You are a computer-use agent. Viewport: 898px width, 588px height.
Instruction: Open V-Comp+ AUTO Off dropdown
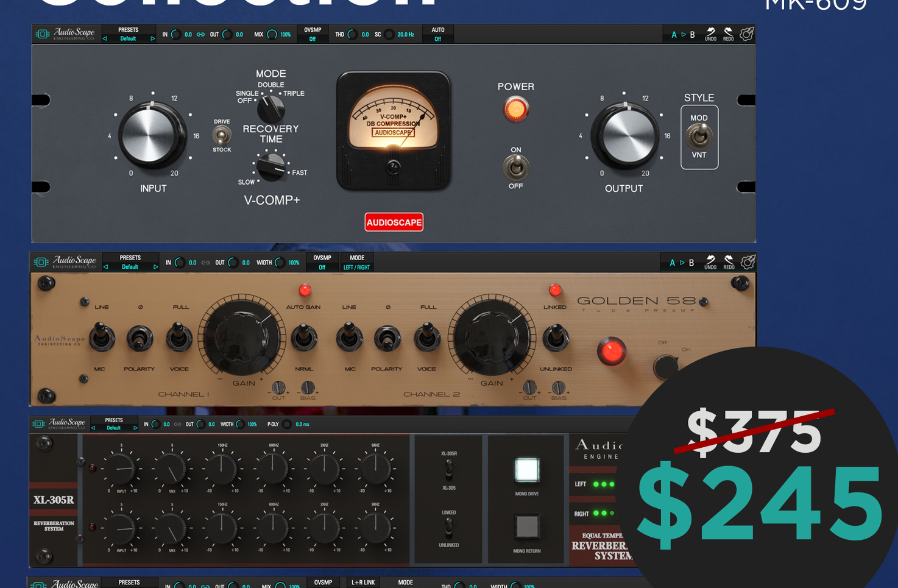(x=437, y=34)
